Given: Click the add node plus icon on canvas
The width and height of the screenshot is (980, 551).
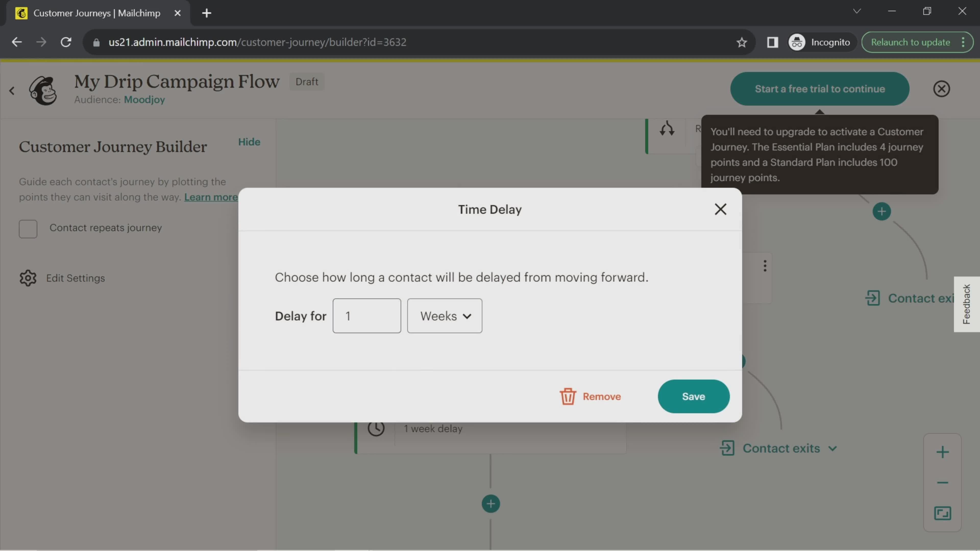Looking at the screenshot, I should coord(491,503).
